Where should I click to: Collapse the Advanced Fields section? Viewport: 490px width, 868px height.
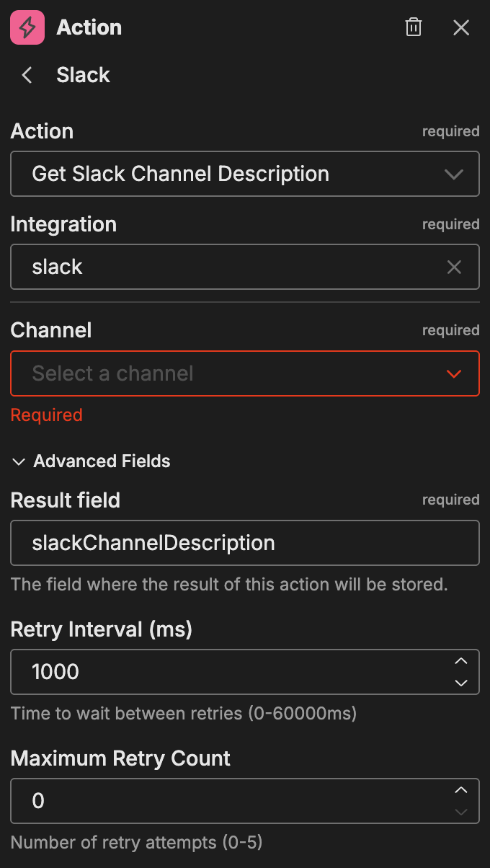tap(18, 461)
